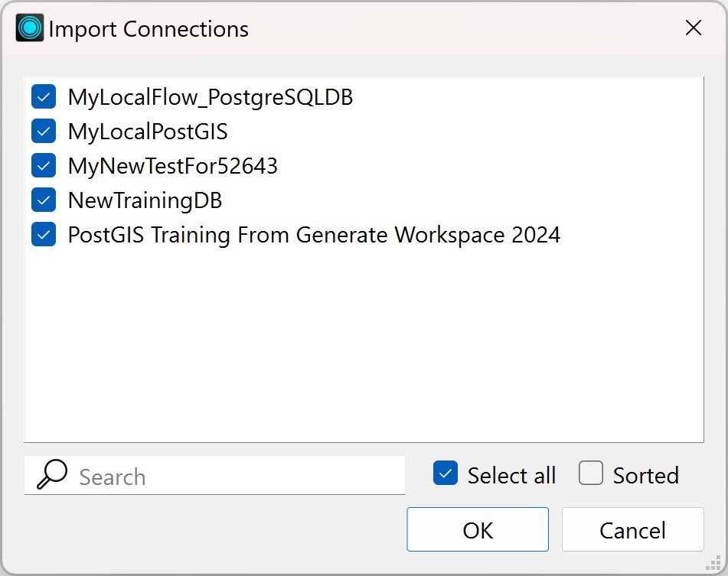Close the Import Connections dialog

click(694, 28)
